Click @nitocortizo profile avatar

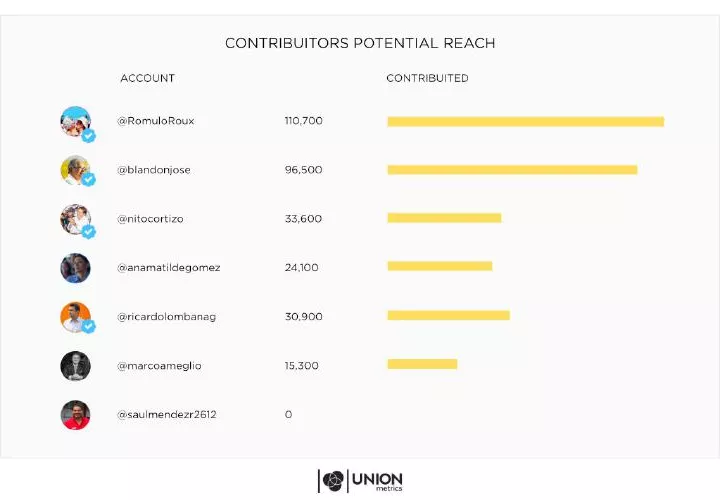click(x=75, y=219)
